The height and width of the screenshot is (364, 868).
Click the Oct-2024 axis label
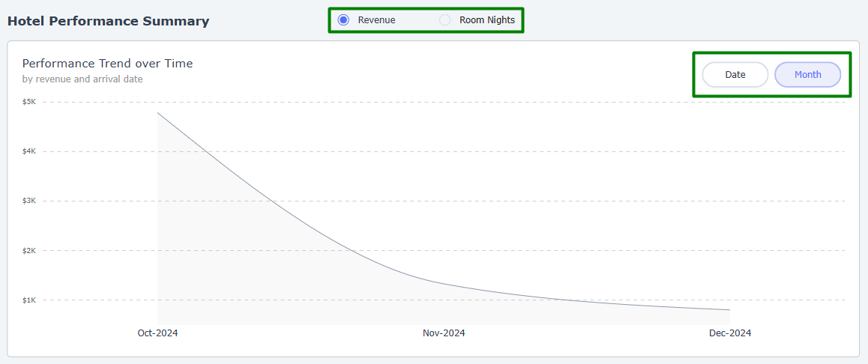click(157, 333)
